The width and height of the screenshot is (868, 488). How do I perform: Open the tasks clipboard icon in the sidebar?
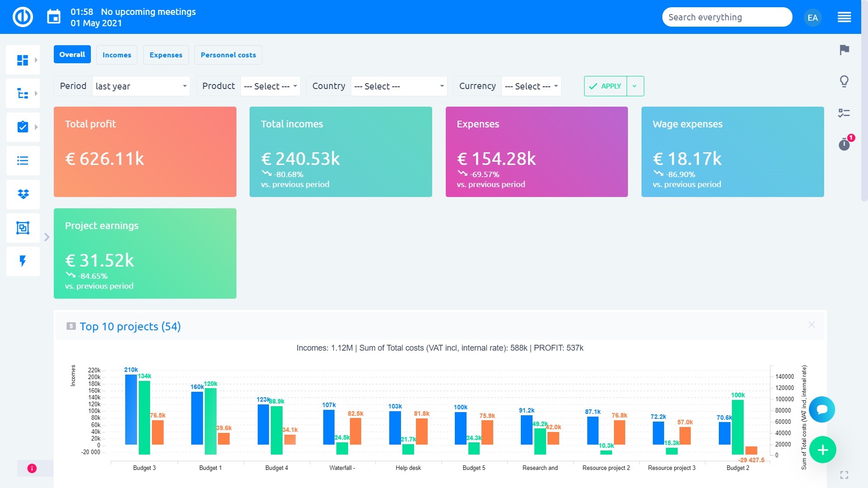[x=23, y=127]
